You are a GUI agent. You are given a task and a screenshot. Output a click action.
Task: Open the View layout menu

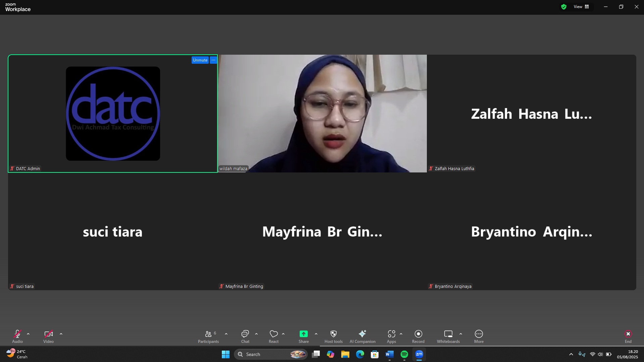581,7
